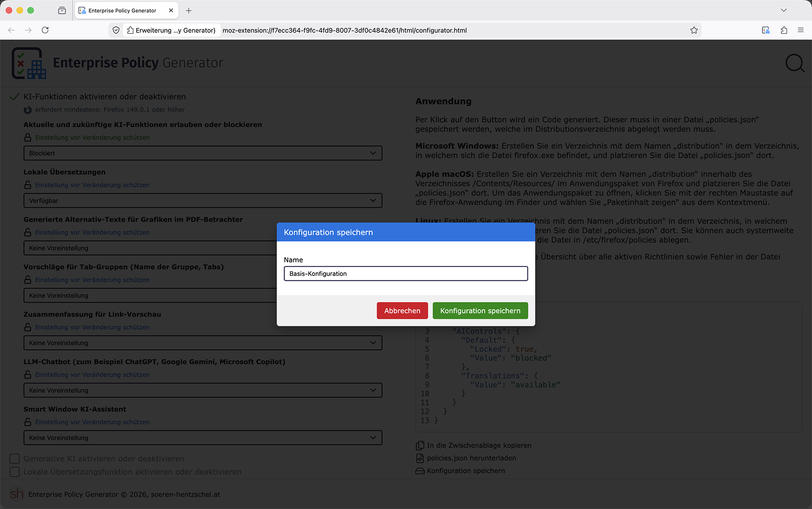The image size is (812, 509).
Task: Click the search magnifier icon in header
Action: (x=794, y=63)
